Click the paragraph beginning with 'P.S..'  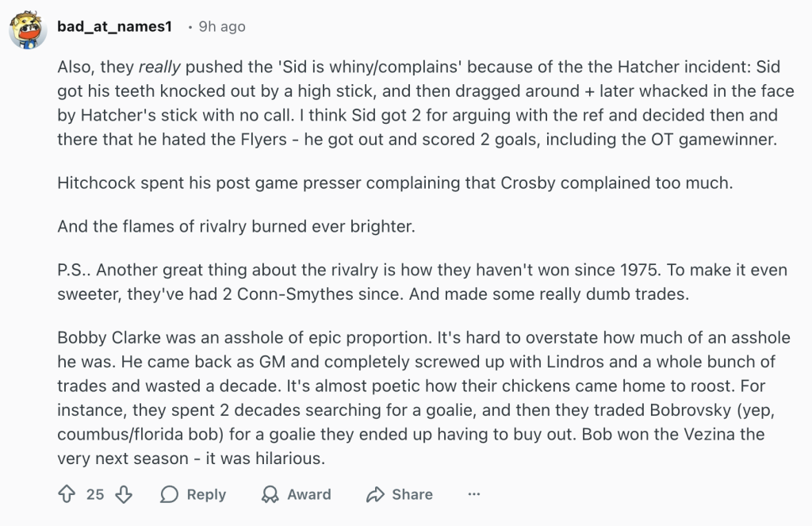click(422, 280)
